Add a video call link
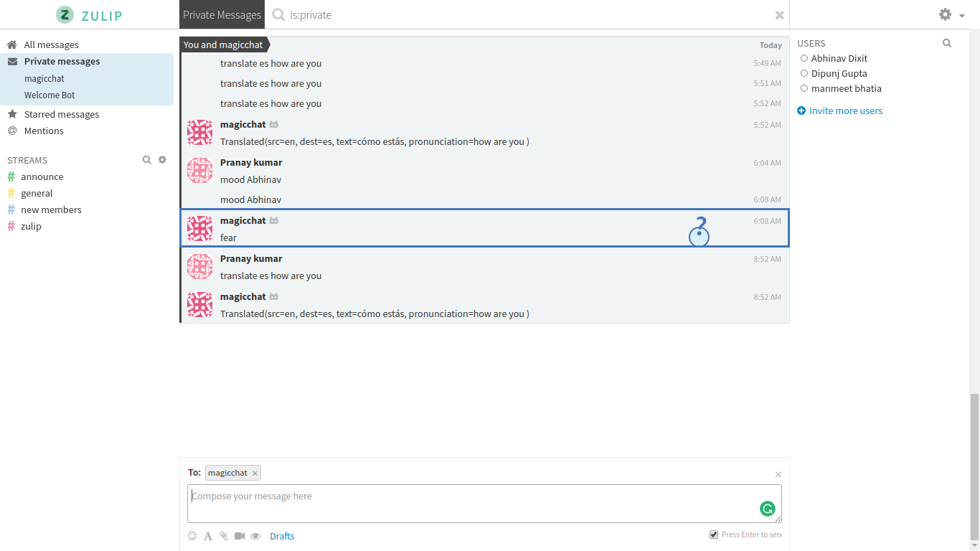 [x=239, y=536]
